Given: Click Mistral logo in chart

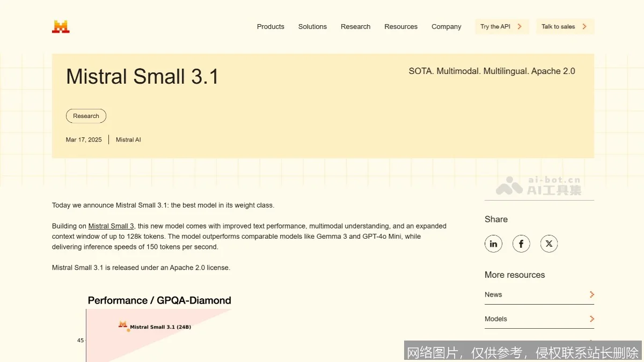Looking at the screenshot, I should pyautogui.click(x=123, y=324).
